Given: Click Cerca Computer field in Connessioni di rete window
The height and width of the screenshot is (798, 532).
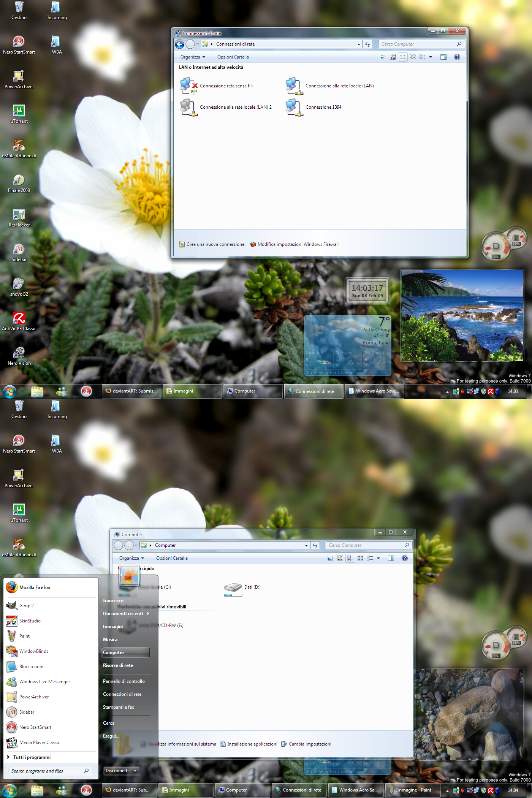Looking at the screenshot, I should [421, 44].
